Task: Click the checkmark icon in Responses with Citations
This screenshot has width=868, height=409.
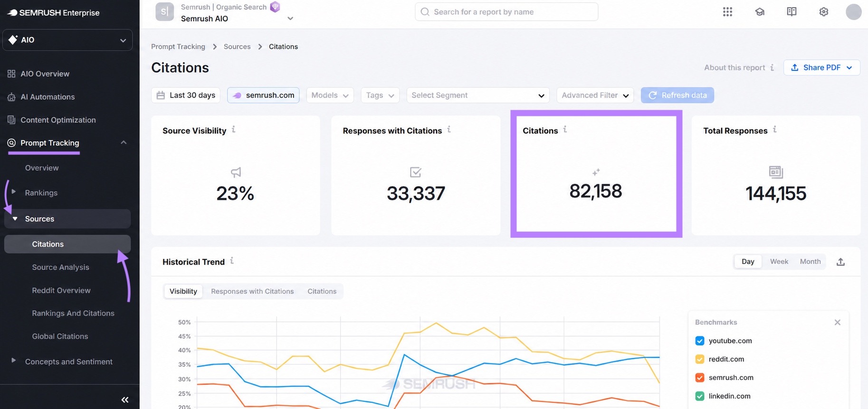Action: (x=416, y=172)
